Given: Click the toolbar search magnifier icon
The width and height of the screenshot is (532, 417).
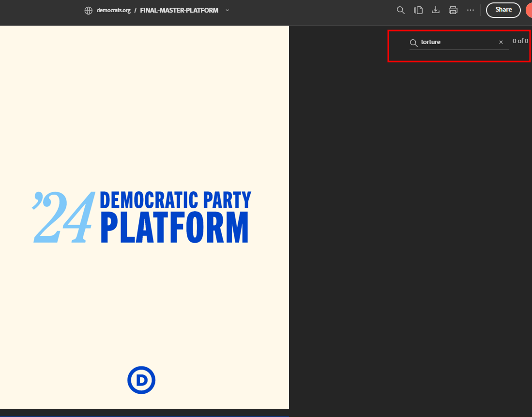Looking at the screenshot, I should (x=401, y=10).
